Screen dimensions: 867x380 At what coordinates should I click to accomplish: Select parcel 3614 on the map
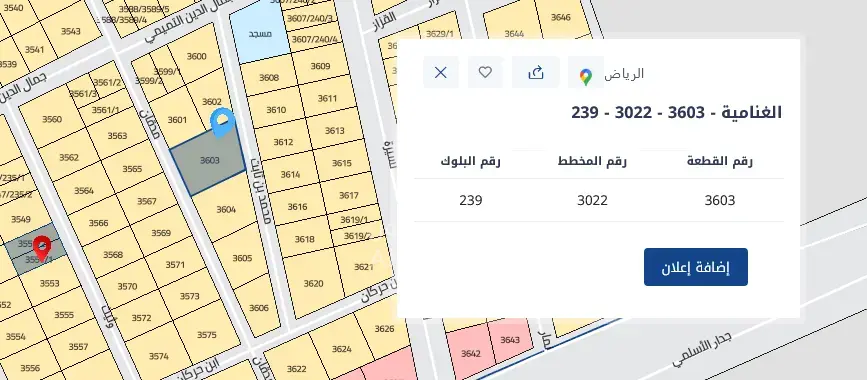coord(290,174)
